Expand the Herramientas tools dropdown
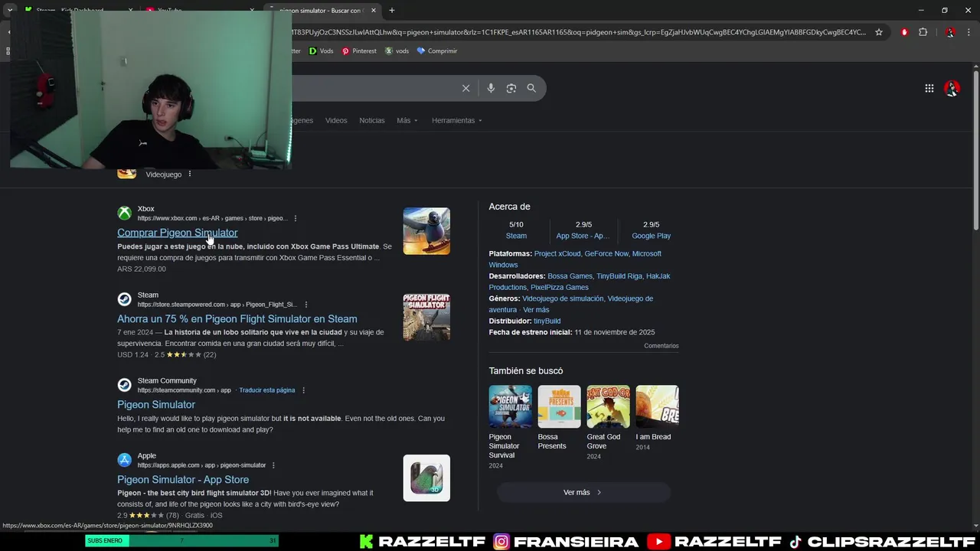Screen dimensions: 980x551 pyautogui.click(x=456, y=120)
